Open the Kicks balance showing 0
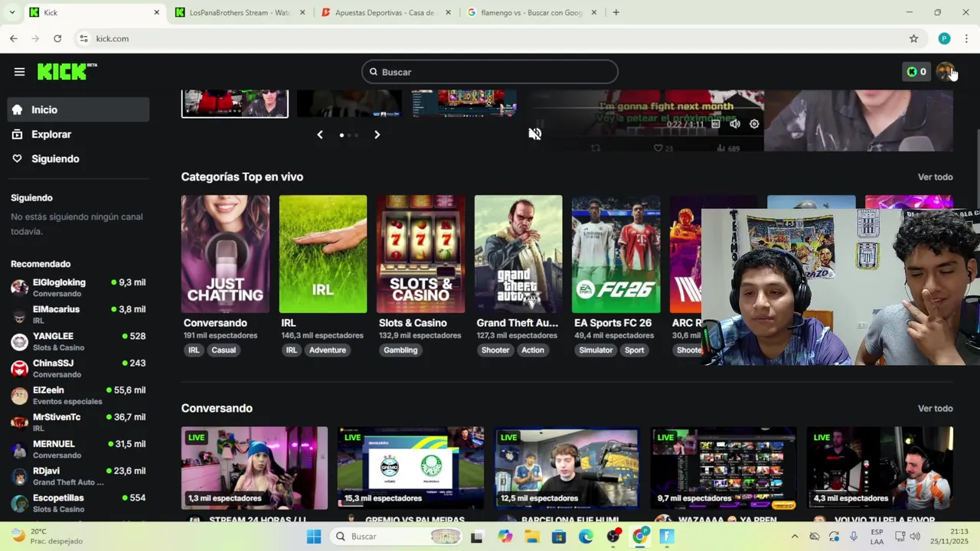Screen dimensions: 980x551 [916, 72]
